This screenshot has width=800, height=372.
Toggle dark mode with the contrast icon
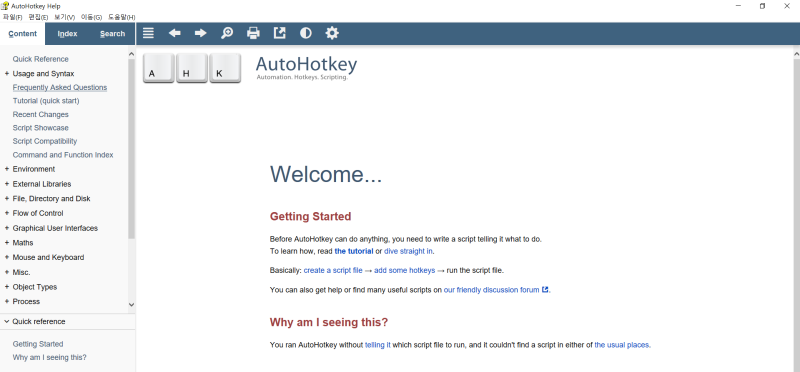(x=306, y=33)
